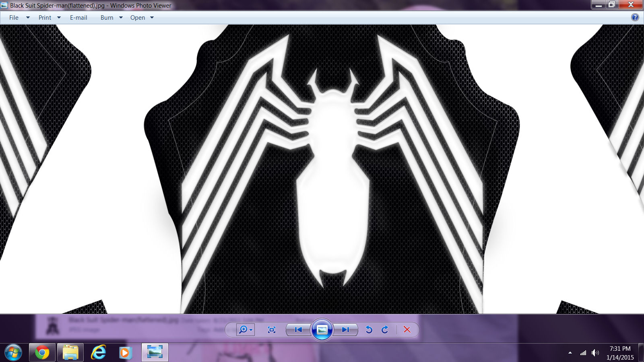This screenshot has height=362, width=644.
Task: Open the Burn menu
Action: [107, 18]
